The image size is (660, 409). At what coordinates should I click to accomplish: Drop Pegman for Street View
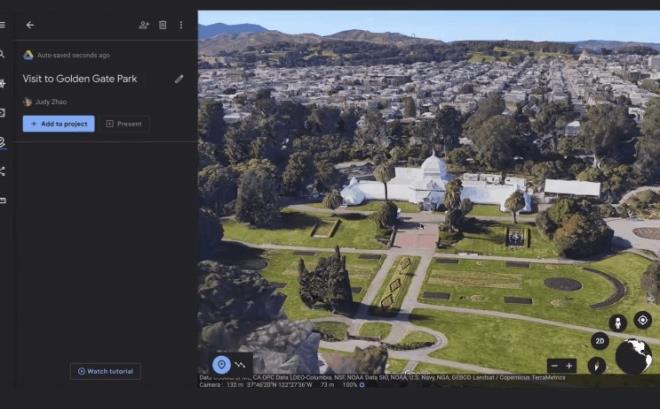tap(618, 322)
